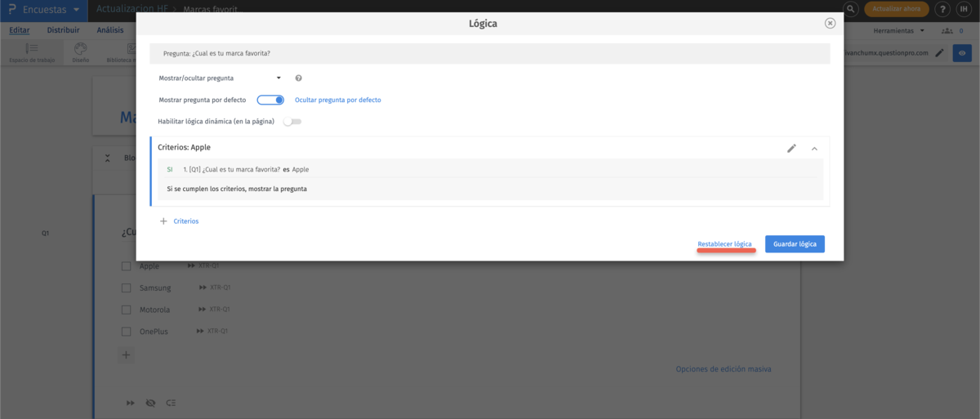This screenshot has height=419, width=980.
Task: Click Ocultar pregunta por defecto link
Action: (337, 100)
